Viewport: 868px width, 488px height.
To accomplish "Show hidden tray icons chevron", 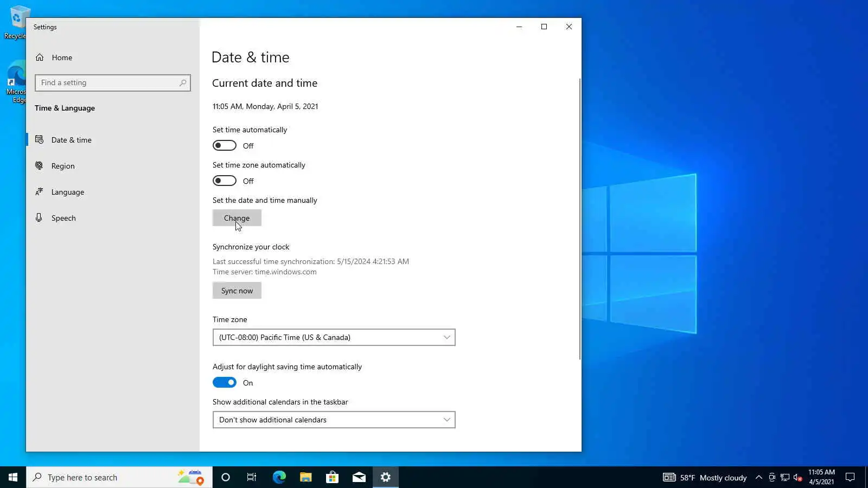I will 759,477.
